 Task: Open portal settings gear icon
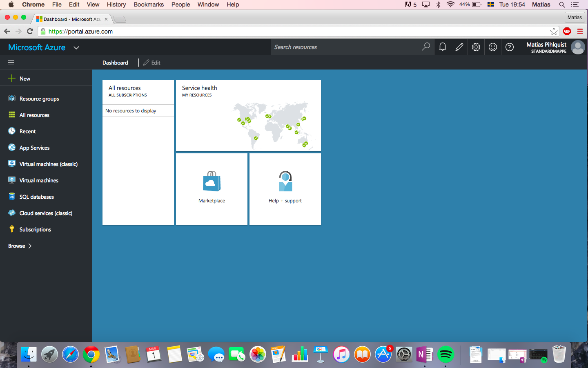pos(476,47)
